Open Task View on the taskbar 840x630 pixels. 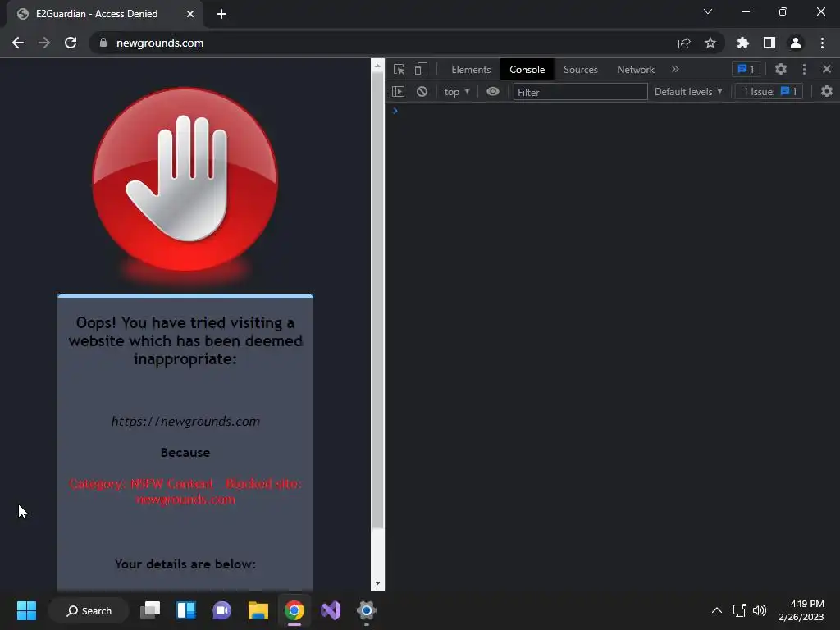tap(150, 610)
